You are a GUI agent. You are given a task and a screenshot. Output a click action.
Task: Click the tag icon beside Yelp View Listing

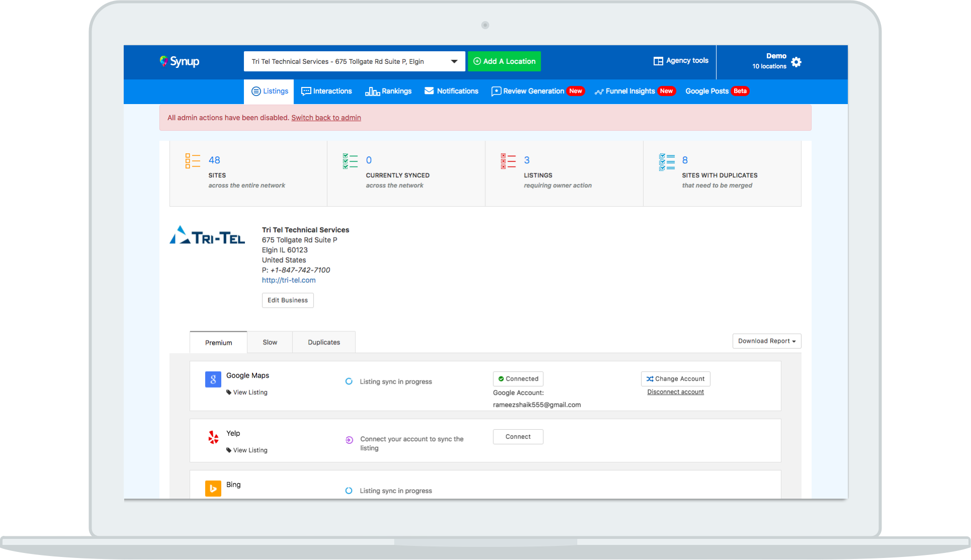(x=229, y=450)
